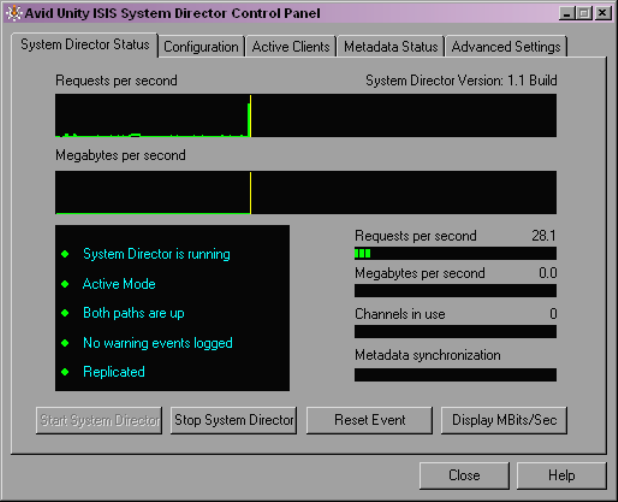Click the Metadata synchronization label
The image size is (618, 502).
point(428,355)
